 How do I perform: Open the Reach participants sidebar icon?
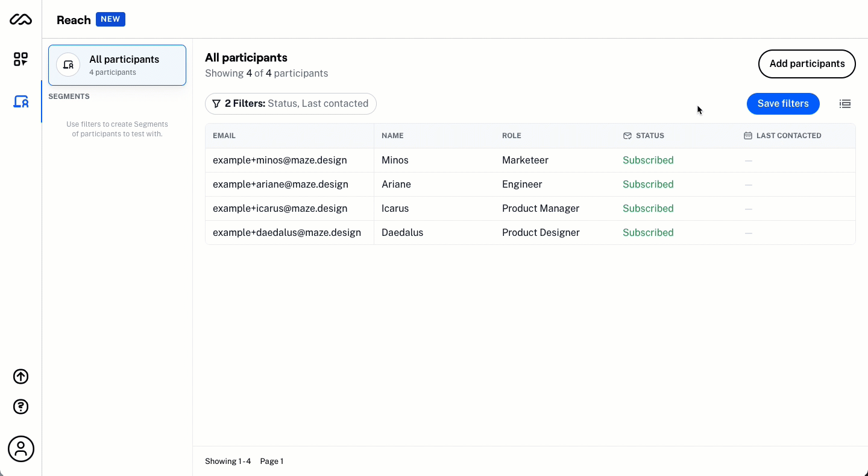(x=20, y=101)
